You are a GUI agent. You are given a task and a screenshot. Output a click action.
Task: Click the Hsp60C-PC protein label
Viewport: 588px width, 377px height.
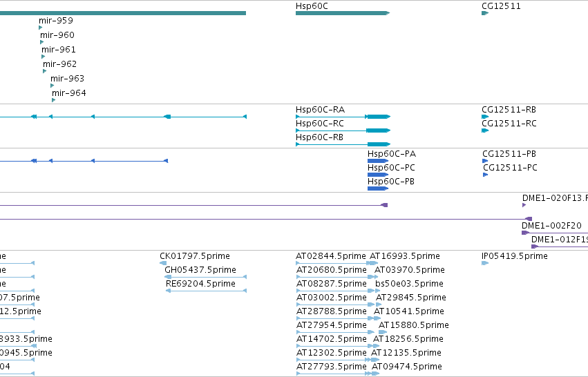coord(391,168)
